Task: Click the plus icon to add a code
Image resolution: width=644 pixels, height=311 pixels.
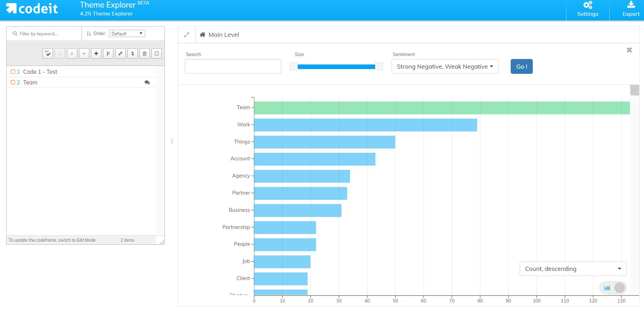Action: click(96, 54)
